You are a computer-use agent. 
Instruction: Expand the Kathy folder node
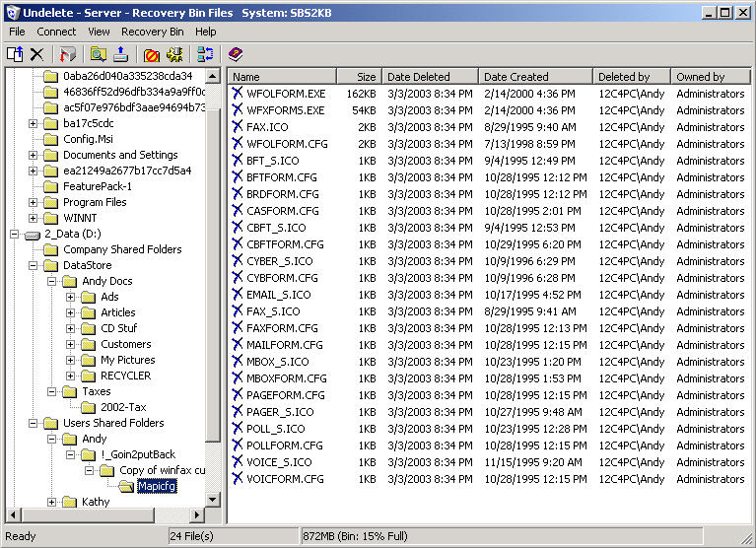tap(51, 502)
